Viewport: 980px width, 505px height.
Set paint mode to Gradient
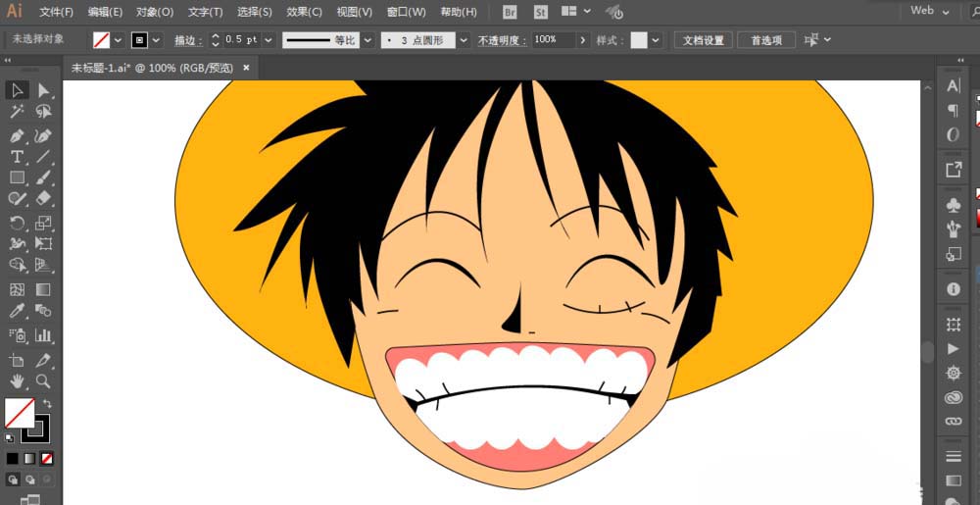tap(29, 459)
